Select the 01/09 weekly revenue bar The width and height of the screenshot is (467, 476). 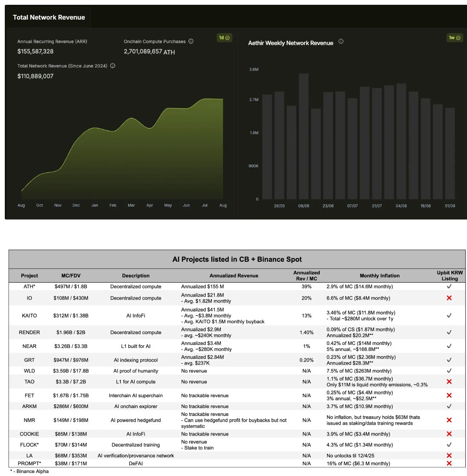point(450,153)
